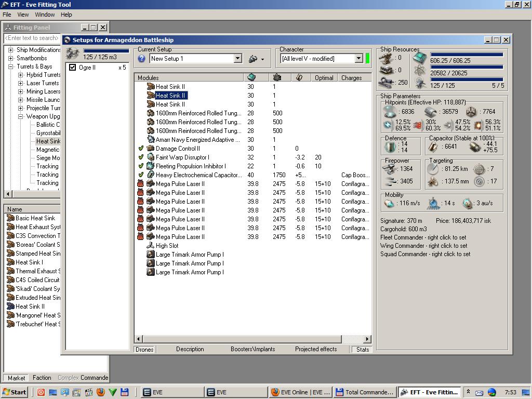Screen dimensions: 532x399
Task: Expand the Ship Modifications tree node
Action: tap(10, 50)
